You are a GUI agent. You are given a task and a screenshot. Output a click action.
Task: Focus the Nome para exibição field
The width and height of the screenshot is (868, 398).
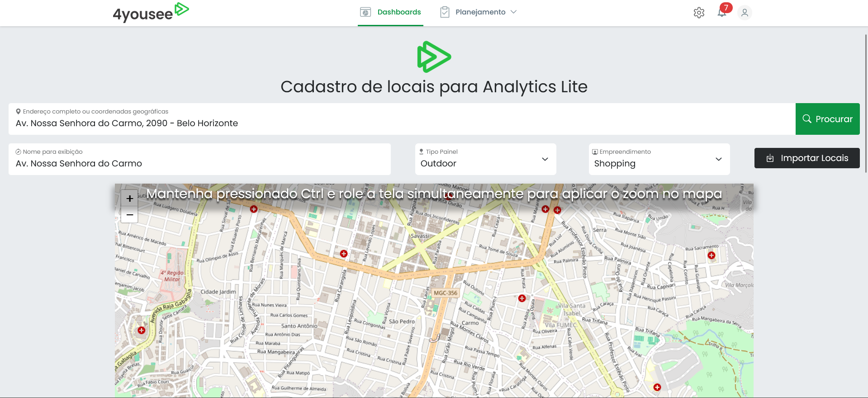[199, 159]
